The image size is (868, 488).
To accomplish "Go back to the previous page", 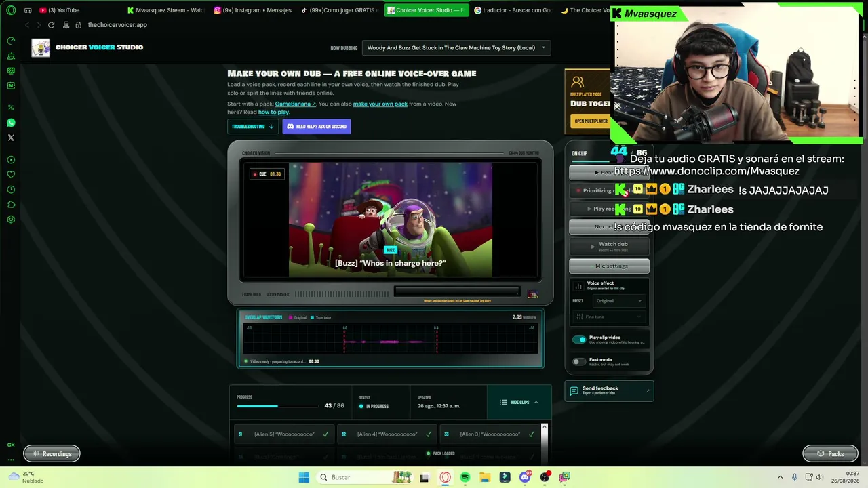I will click(x=27, y=25).
